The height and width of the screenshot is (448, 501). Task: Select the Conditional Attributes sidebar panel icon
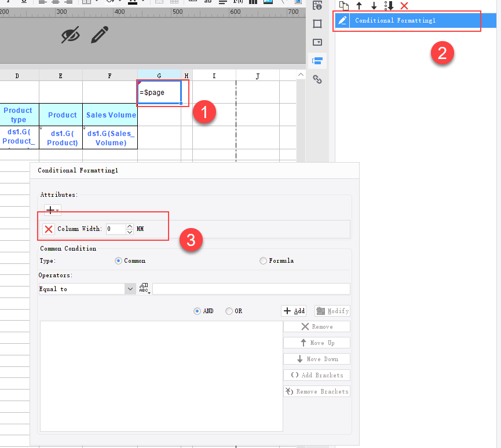tap(317, 60)
